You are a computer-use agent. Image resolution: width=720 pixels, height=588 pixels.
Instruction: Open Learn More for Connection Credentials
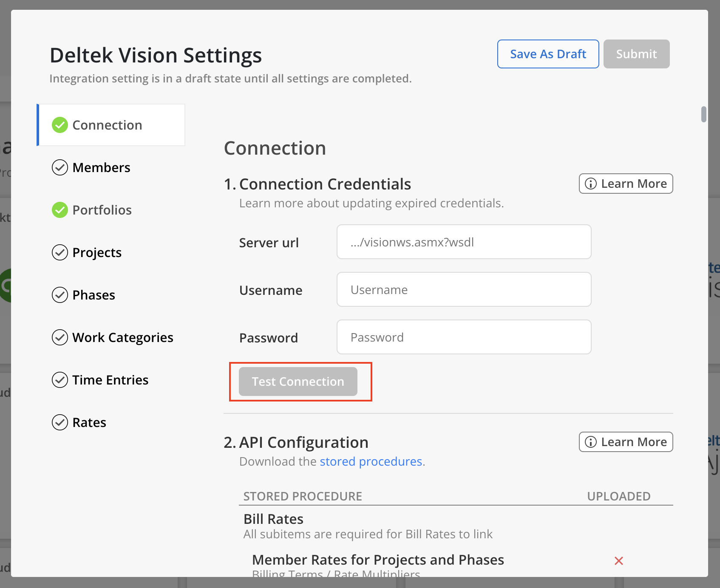[x=626, y=184]
